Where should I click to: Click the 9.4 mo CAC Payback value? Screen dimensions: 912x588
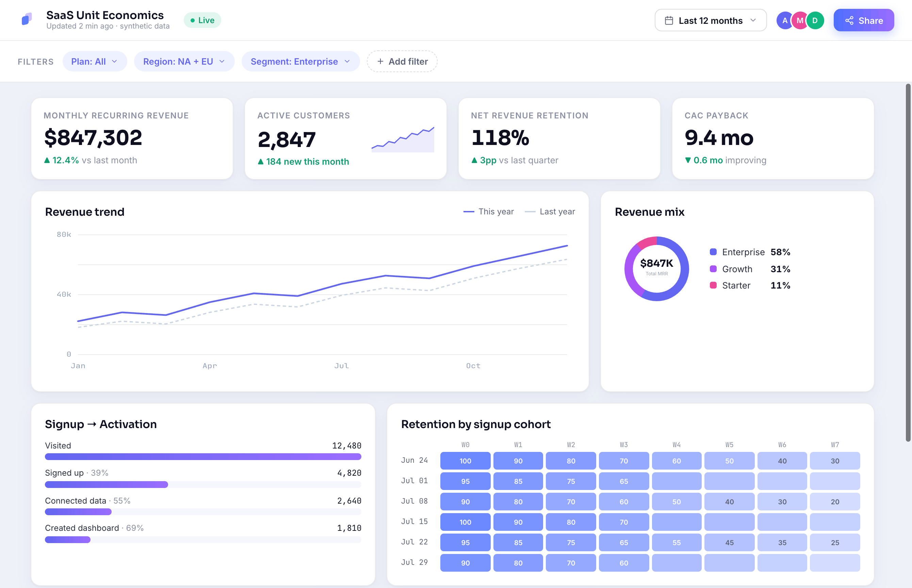pos(719,137)
